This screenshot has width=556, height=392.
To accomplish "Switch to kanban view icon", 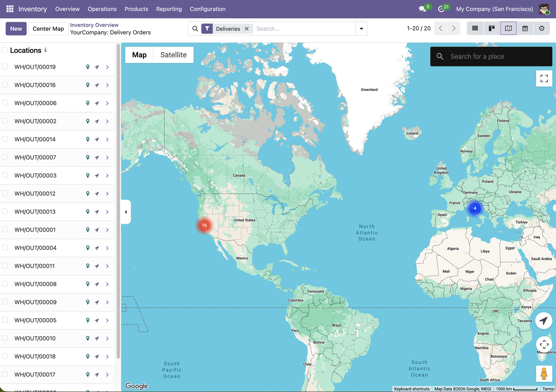I will [x=492, y=28].
